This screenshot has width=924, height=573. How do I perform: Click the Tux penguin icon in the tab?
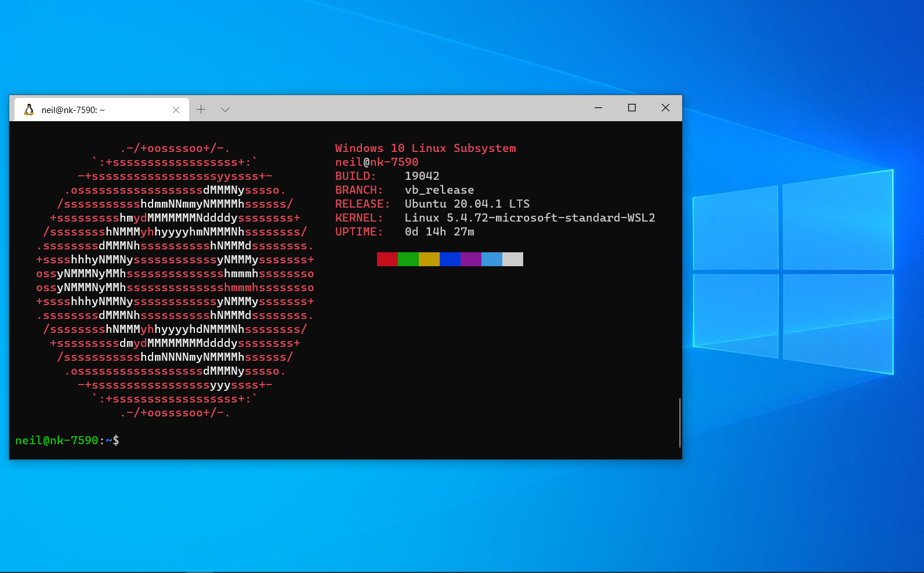29,110
